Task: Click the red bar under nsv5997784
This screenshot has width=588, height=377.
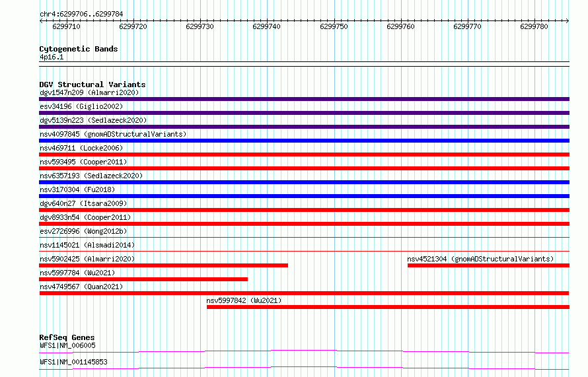Action: 143,279
